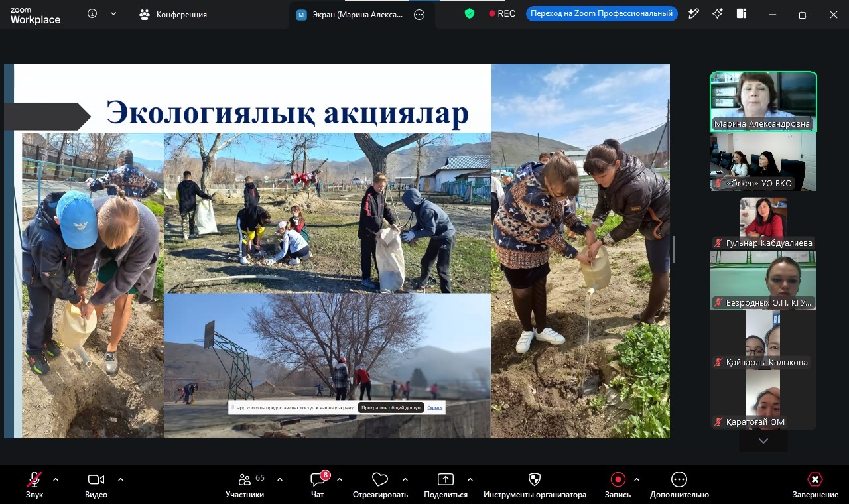849x504 pixels.
Task: Click the muted mic icon on Қаратоғай ОМ
Action: tap(718, 422)
